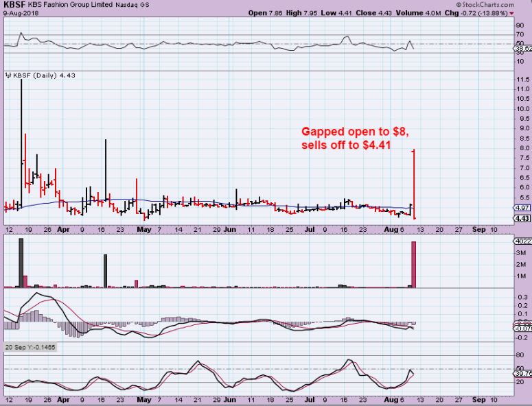Click the 70 level on RSI axis
The image size is (532, 406).
coord(520,34)
